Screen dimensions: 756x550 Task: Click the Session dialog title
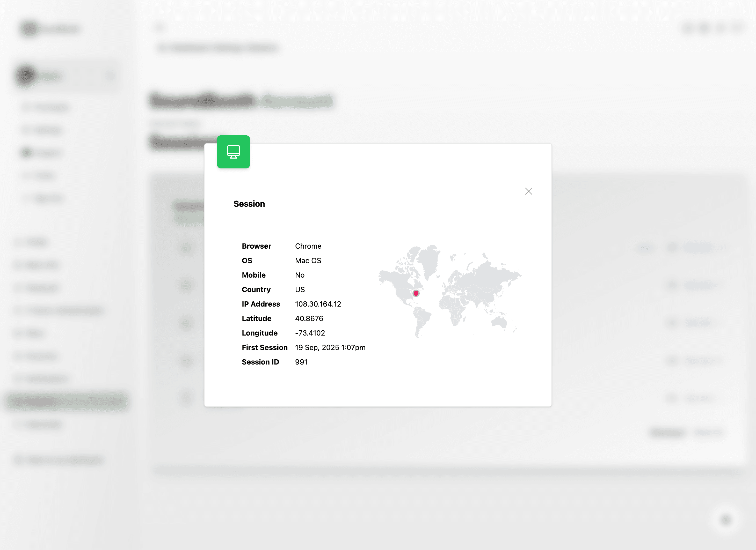coord(249,204)
